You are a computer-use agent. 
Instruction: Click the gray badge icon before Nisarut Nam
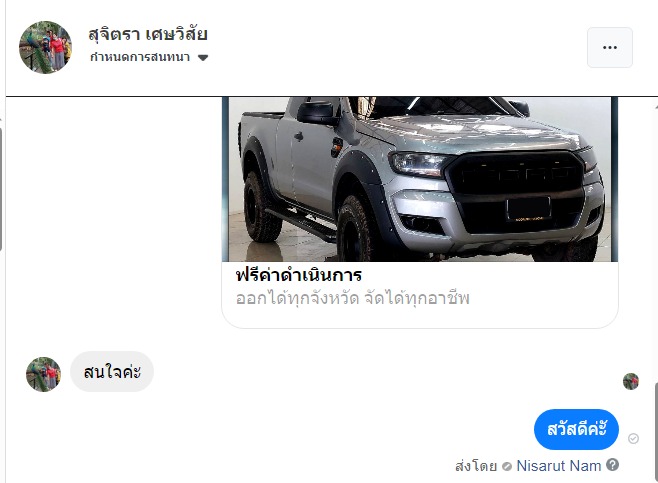[x=507, y=466]
